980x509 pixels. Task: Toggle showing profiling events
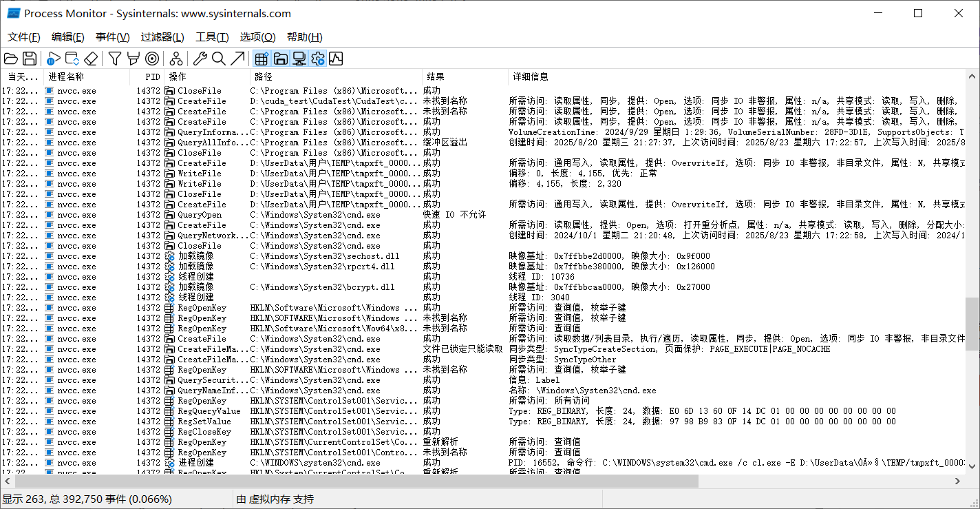[x=336, y=59]
